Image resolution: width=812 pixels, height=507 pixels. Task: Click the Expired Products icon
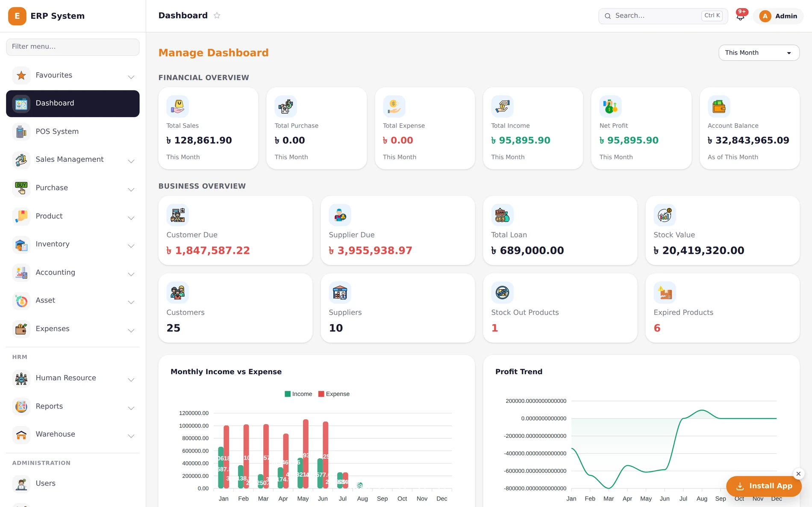[665, 293]
